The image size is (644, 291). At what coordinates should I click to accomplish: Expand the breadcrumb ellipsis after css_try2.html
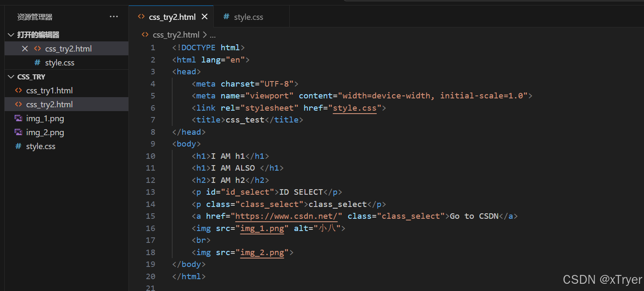tap(213, 35)
